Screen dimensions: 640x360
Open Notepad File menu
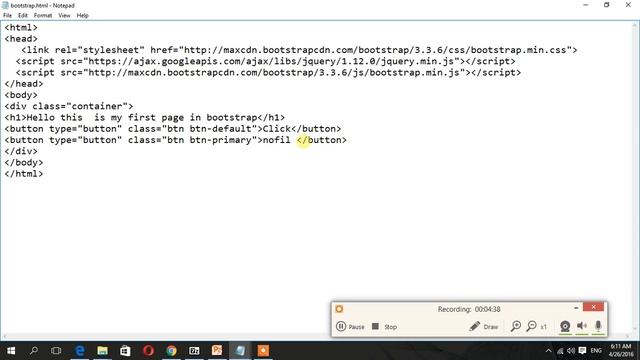point(7,16)
